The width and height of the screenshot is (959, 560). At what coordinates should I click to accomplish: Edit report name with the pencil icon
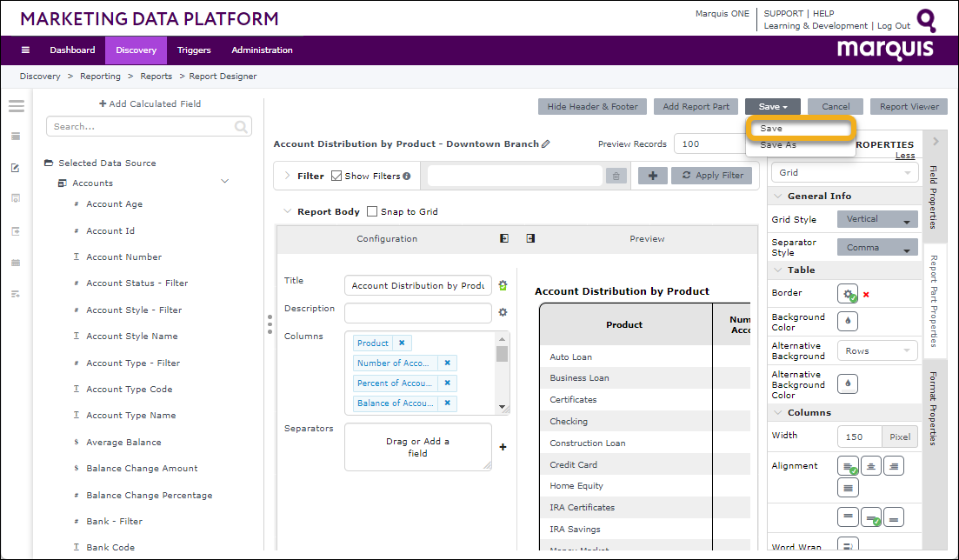point(545,143)
